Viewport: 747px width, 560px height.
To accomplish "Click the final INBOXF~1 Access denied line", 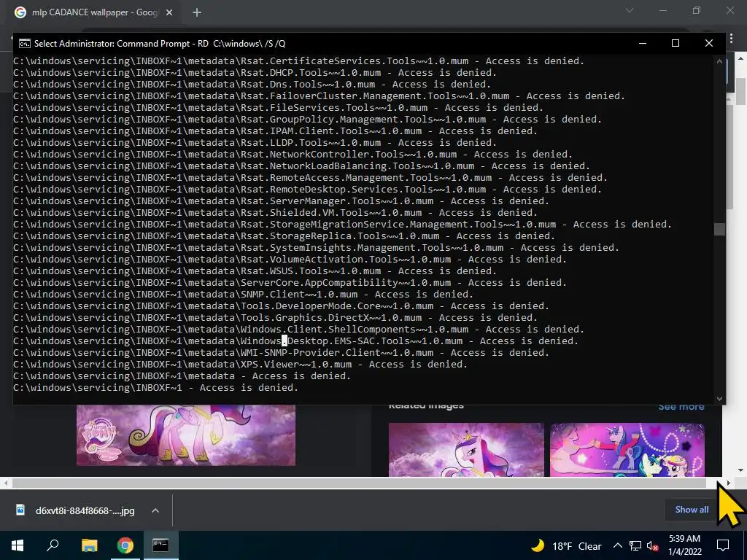I will pyautogui.click(x=156, y=388).
